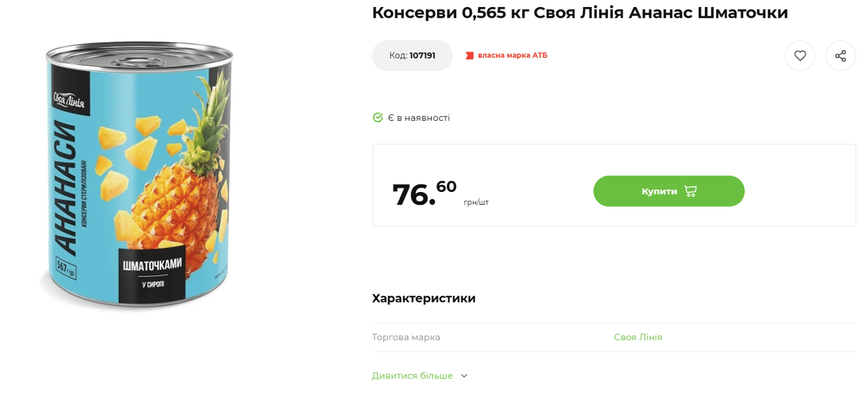
Task: Click the shopping cart icon inside Купити
Action: click(691, 191)
